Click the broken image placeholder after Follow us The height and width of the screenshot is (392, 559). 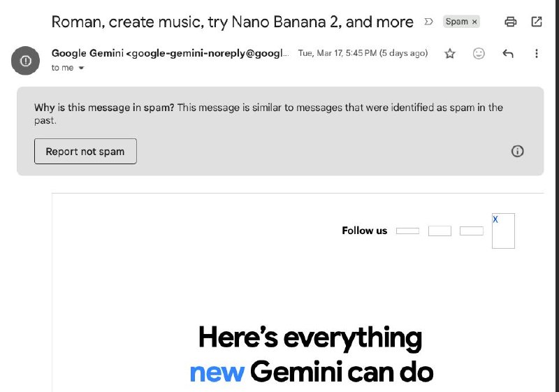click(x=503, y=231)
